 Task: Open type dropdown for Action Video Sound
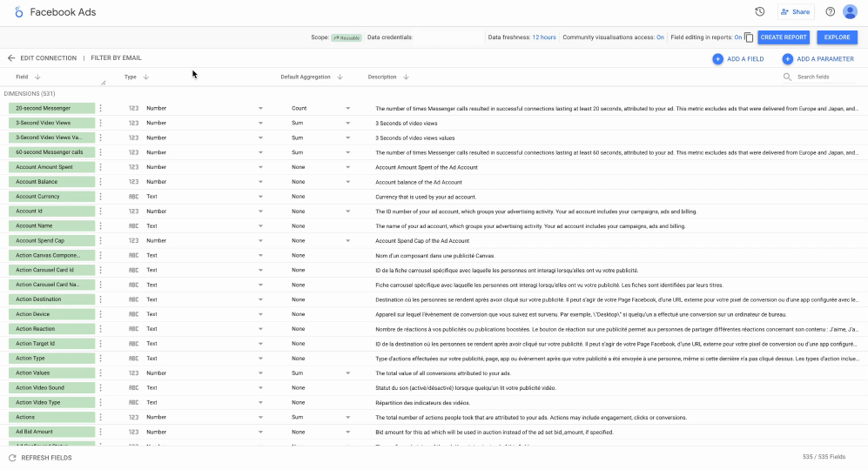tap(260, 387)
